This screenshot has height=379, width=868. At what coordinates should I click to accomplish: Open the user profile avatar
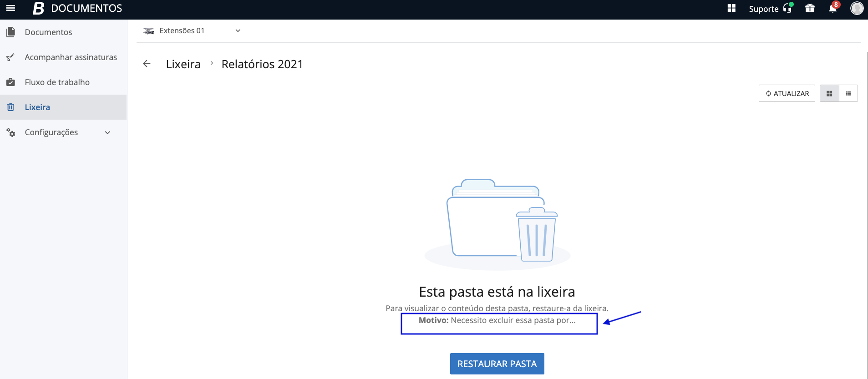point(857,8)
